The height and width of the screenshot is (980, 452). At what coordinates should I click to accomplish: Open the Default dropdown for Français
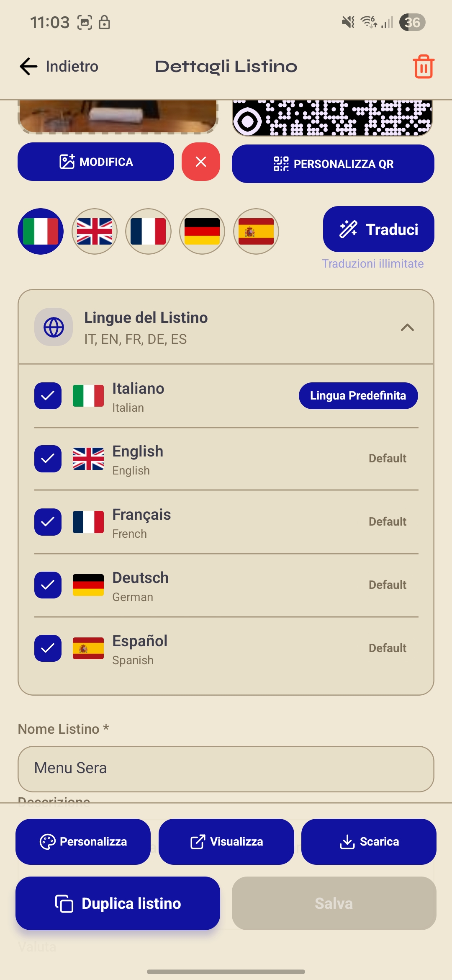pos(387,521)
